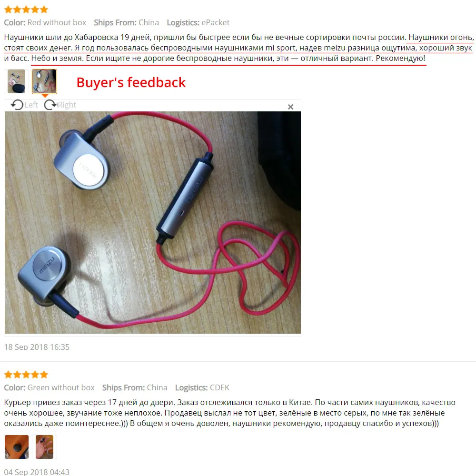
Task: Click the ePacket logistics label
Action: 216,22
